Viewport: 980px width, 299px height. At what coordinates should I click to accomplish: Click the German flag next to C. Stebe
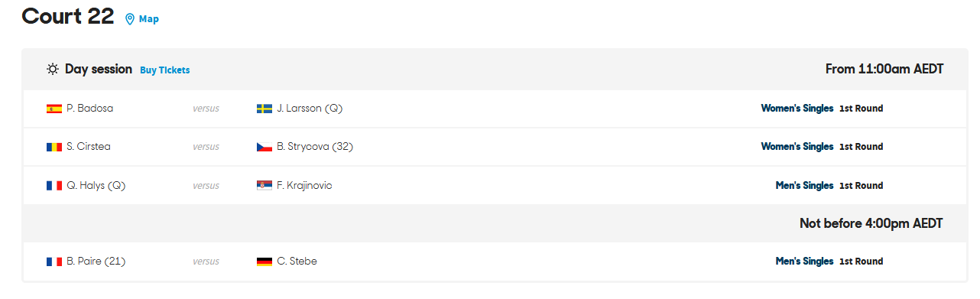pyautogui.click(x=264, y=262)
